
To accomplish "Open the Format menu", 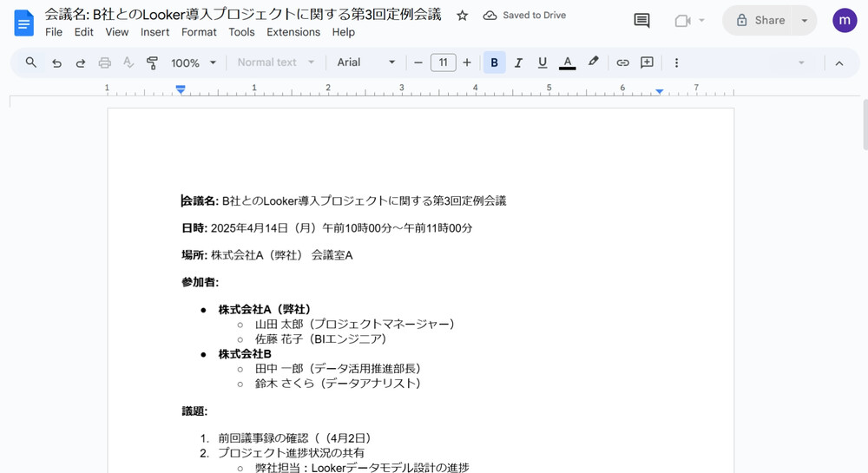I will pyautogui.click(x=199, y=32).
